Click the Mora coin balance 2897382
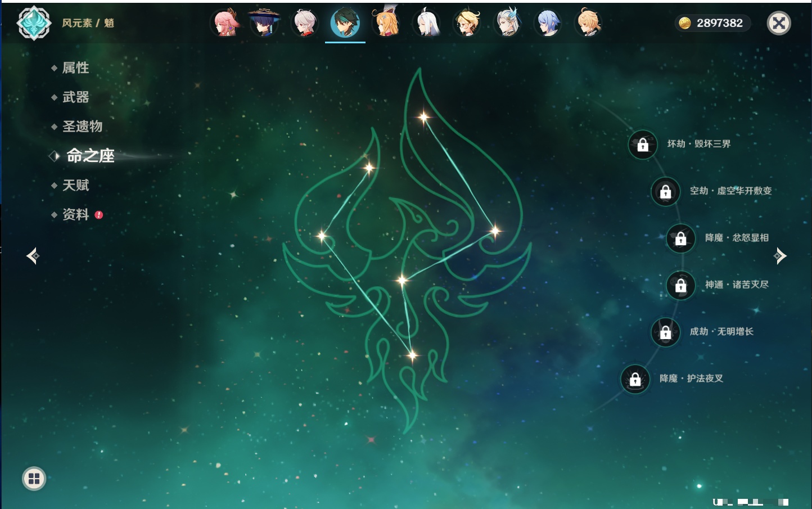Viewport: 812px width, 509px height. [713, 23]
